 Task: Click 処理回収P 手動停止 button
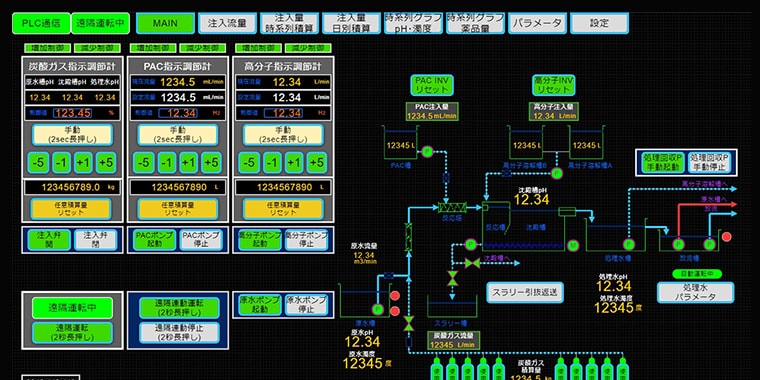pyautogui.click(x=709, y=162)
